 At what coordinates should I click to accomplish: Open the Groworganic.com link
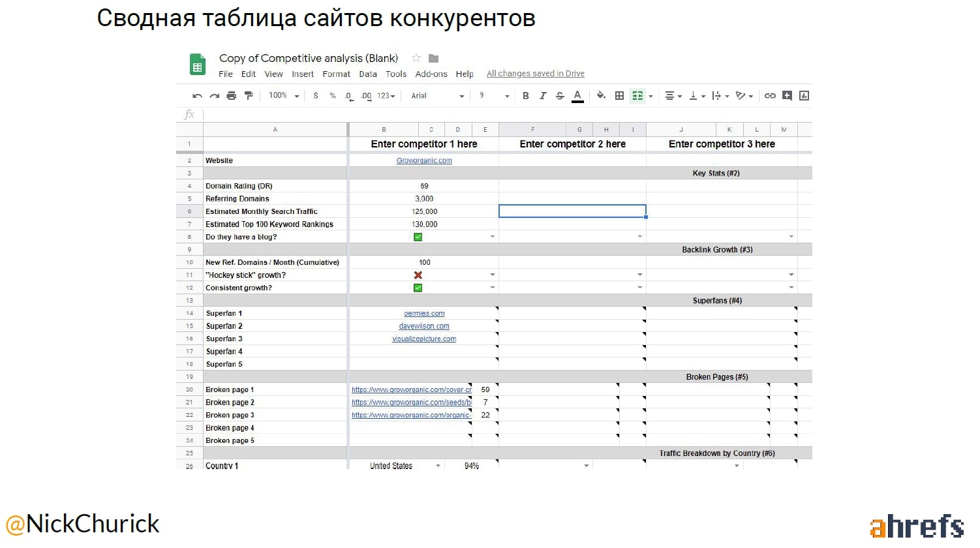[x=424, y=160]
